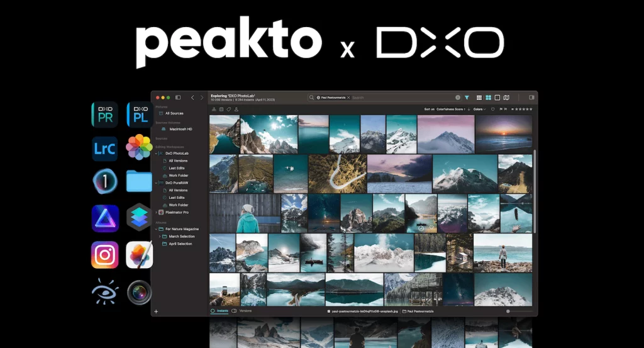Click the Aperture camera lens icon
The image size is (644, 348).
click(x=139, y=292)
